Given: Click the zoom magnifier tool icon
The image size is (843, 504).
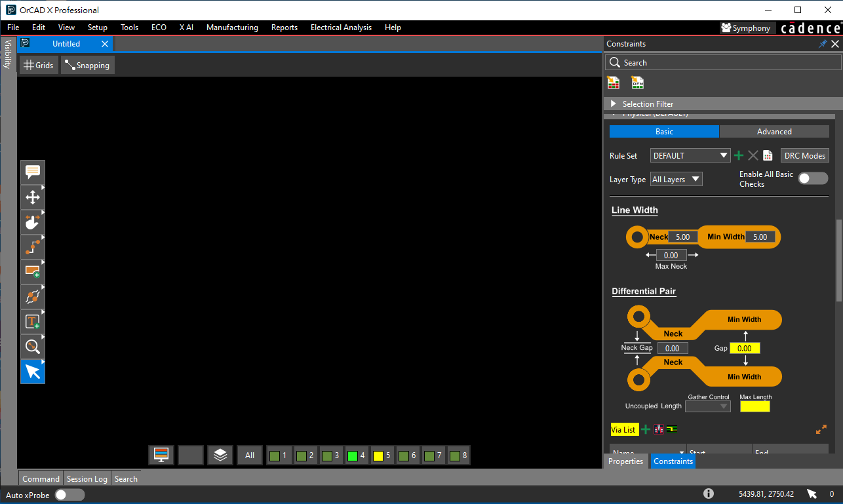Looking at the screenshot, I should point(33,347).
